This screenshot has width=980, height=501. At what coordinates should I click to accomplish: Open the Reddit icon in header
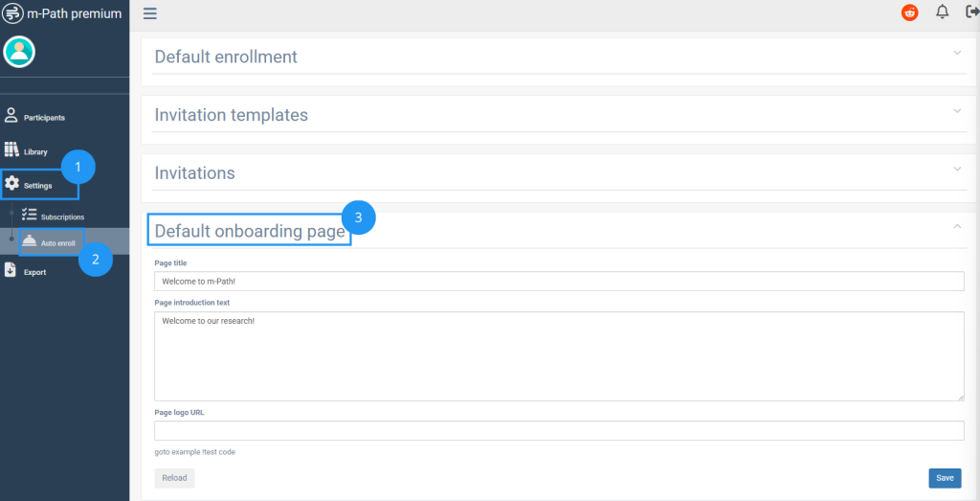point(909,12)
